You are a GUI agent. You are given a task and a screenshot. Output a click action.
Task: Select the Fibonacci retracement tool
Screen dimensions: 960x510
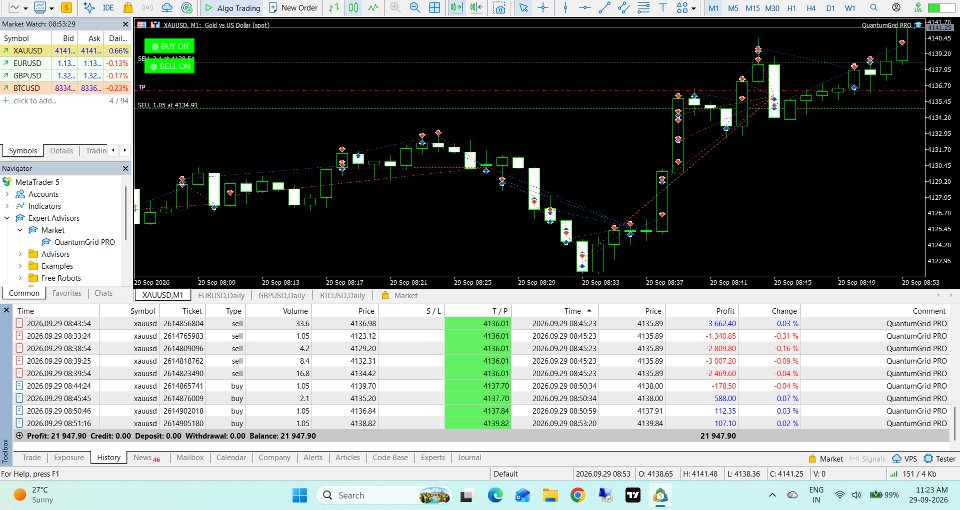click(643, 8)
